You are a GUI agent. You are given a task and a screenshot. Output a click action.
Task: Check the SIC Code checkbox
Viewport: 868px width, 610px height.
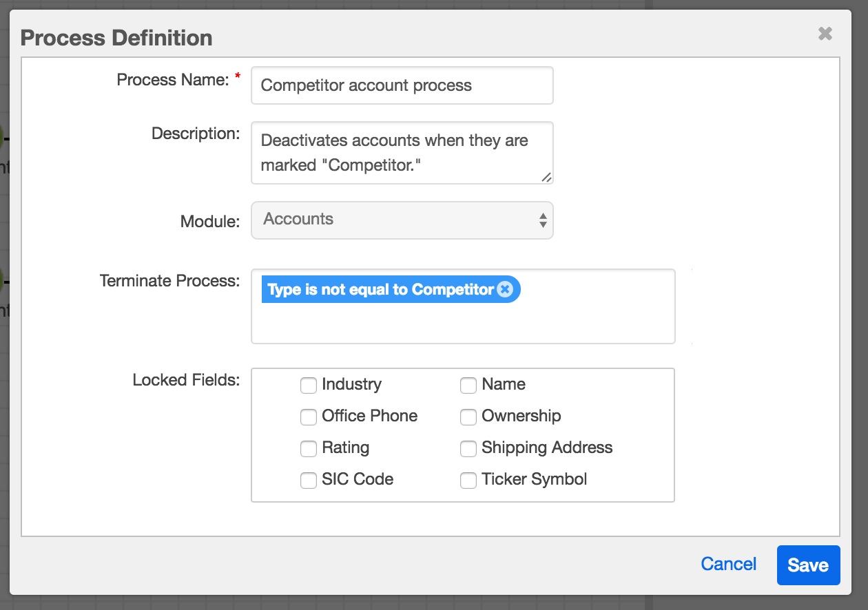[x=308, y=480]
